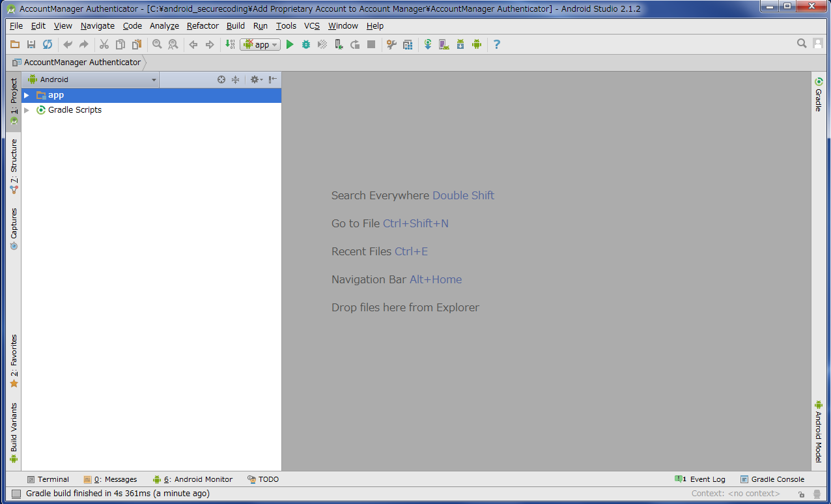Toggle the Gradle panel on the right
Image resolution: width=831 pixels, height=504 pixels.
click(x=819, y=94)
